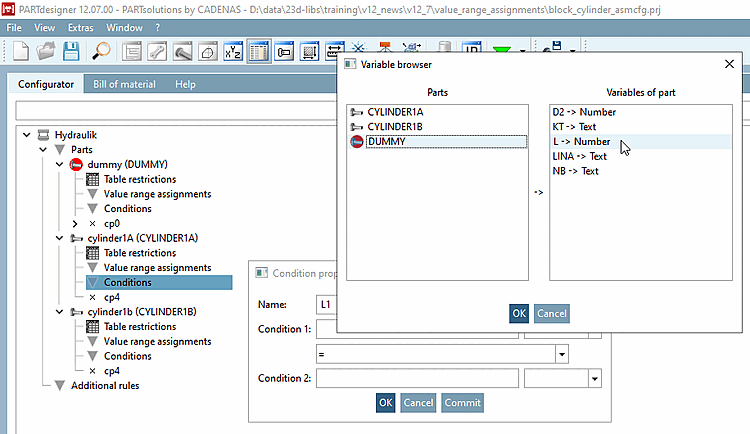
Task: Select 'LINA -> Text' variable
Action: (640, 156)
